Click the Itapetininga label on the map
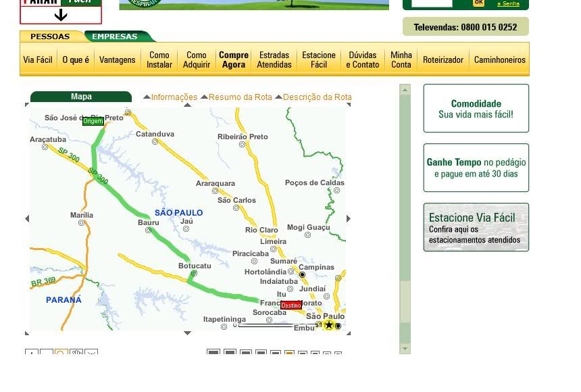581x392 pixels. 224,319
